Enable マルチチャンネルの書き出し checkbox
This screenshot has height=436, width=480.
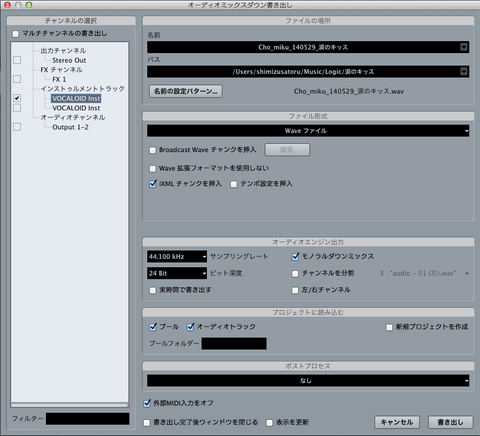click(15, 34)
